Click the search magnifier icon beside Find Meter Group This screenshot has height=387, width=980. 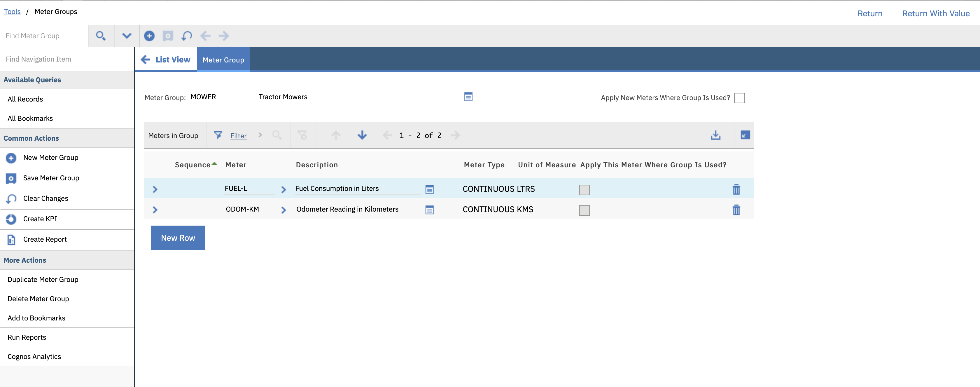coord(101,36)
